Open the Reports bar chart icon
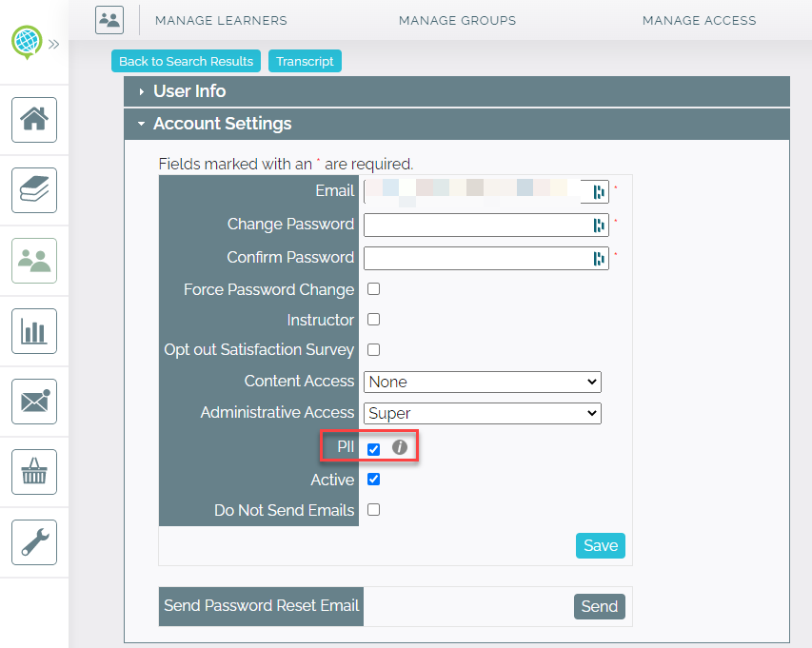This screenshot has width=812, height=648. (33, 330)
